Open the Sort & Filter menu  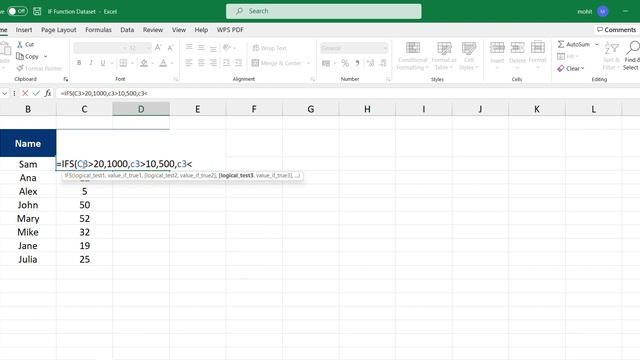[611, 56]
